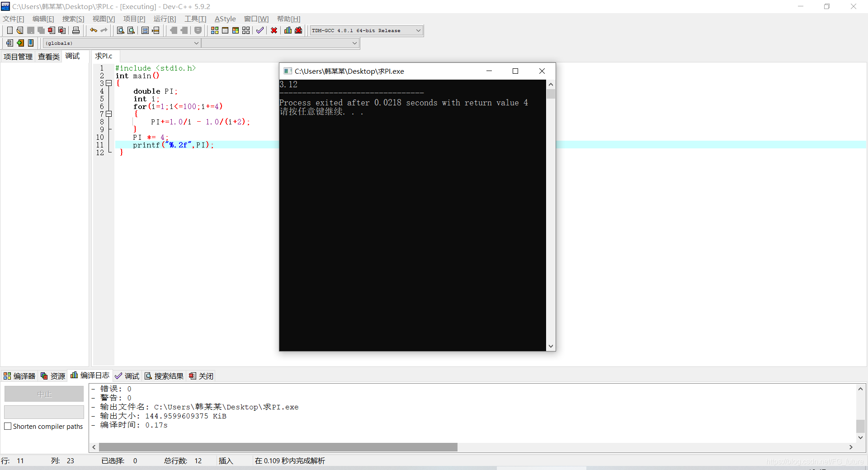Image resolution: width=868 pixels, height=470 pixels.
Task: Collapse the for-loop fold at line 7
Action: pos(109,114)
